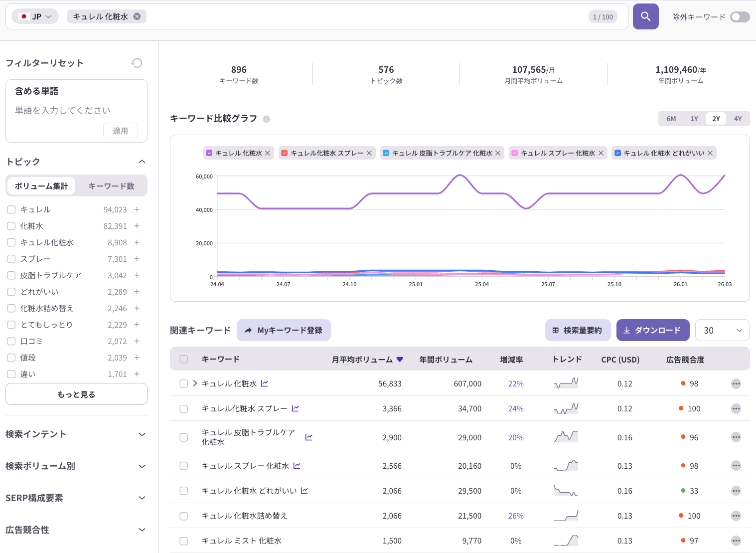Click trend sparkline for キュレル ミスト 化粧水

tap(566, 541)
